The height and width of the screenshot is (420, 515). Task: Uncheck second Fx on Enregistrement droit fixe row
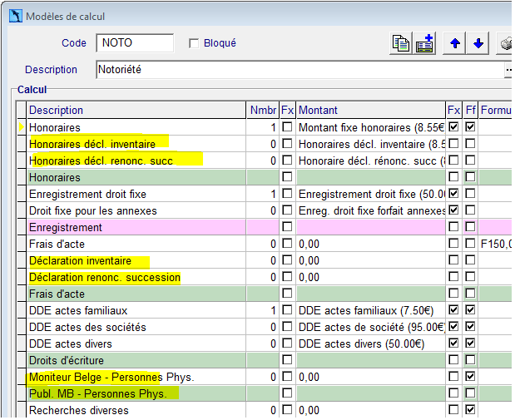(x=453, y=194)
